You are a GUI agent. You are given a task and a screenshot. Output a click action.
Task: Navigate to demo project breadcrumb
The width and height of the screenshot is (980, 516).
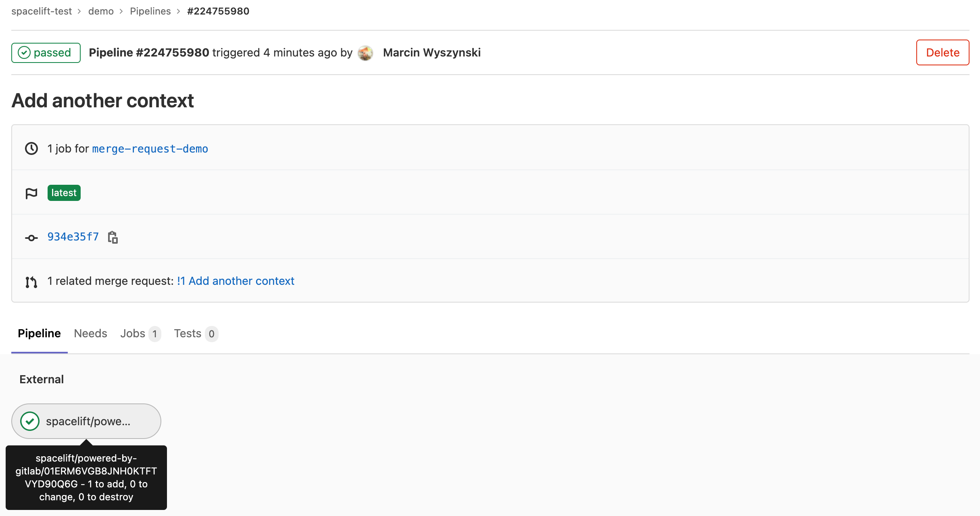coord(101,11)
